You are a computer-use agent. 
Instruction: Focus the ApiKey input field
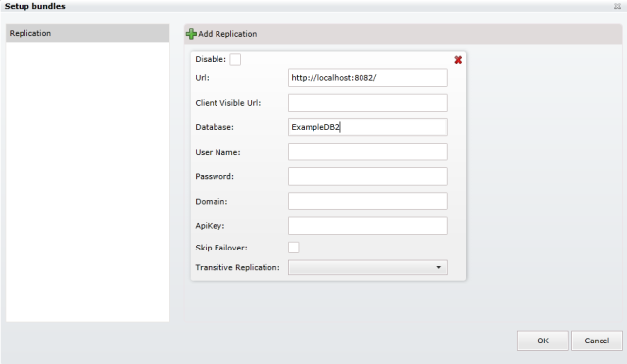click(367, 226)
